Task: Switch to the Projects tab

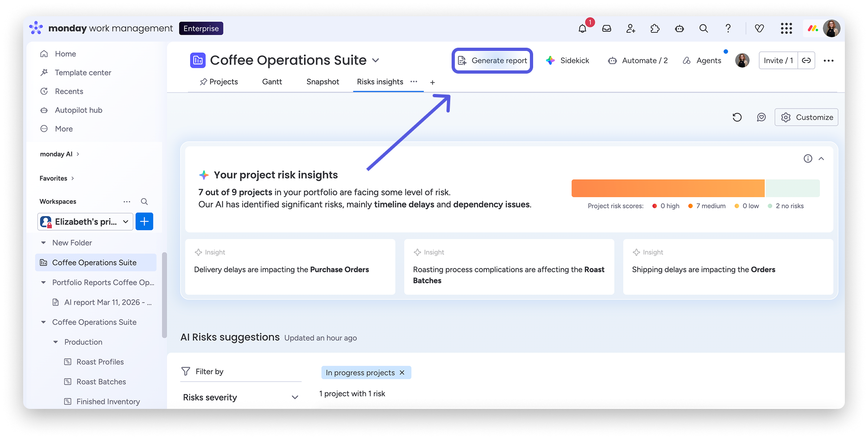Action: point(219,82)
